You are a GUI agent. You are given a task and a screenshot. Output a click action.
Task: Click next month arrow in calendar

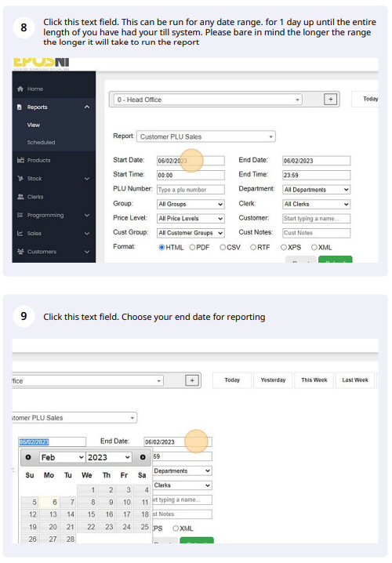tap(143, 457)
